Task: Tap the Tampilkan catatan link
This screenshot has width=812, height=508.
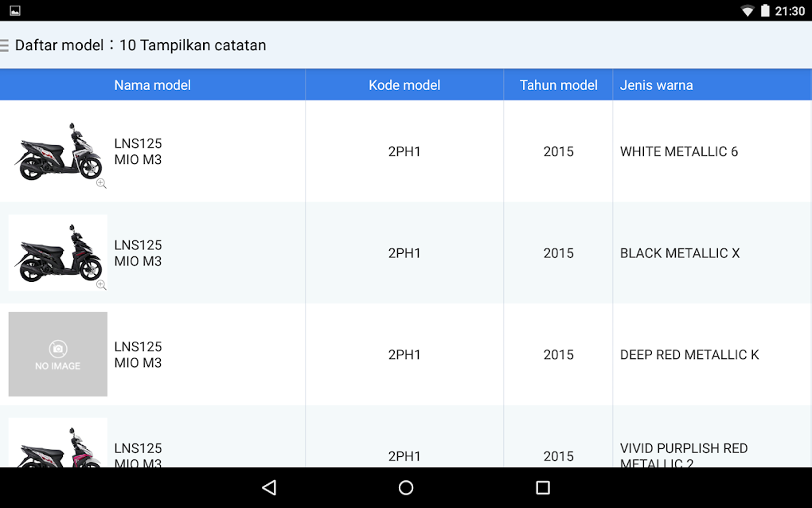Action: (x=197, y=45)
